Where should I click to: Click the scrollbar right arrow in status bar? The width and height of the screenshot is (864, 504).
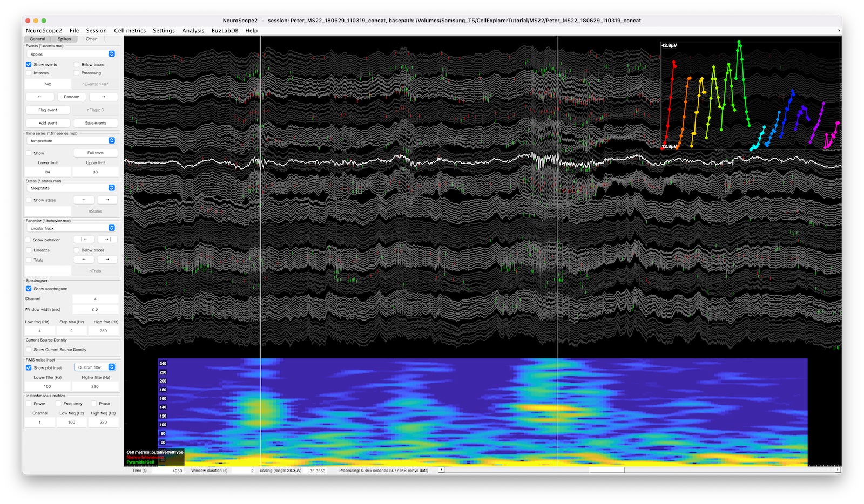(839, 470)
